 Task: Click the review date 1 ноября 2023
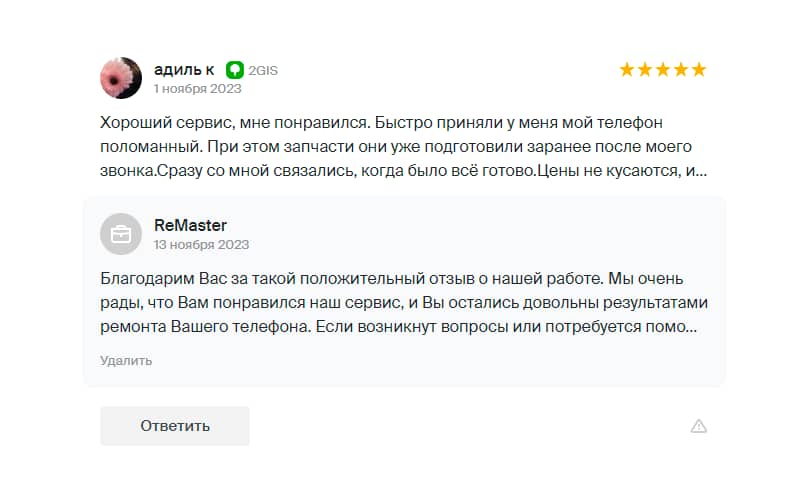197,88
